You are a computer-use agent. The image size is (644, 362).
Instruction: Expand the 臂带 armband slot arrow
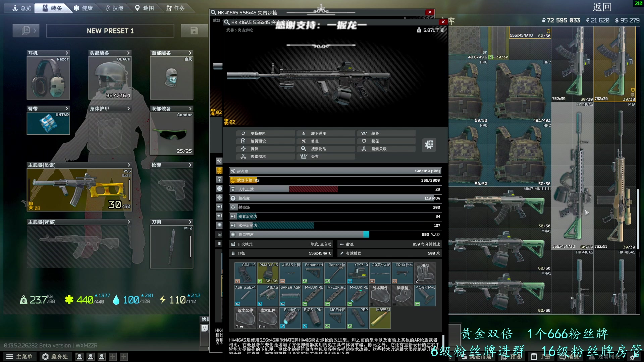[x=67, y=109]
